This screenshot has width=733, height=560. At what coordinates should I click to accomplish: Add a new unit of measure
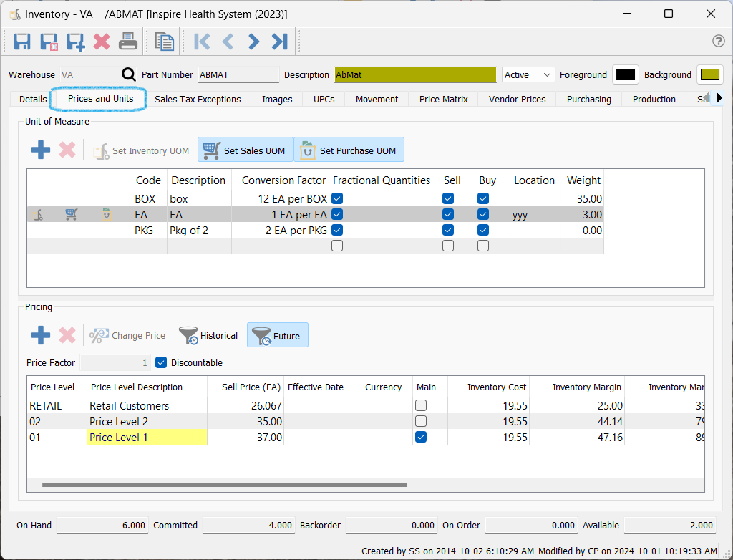coord(41,150)
